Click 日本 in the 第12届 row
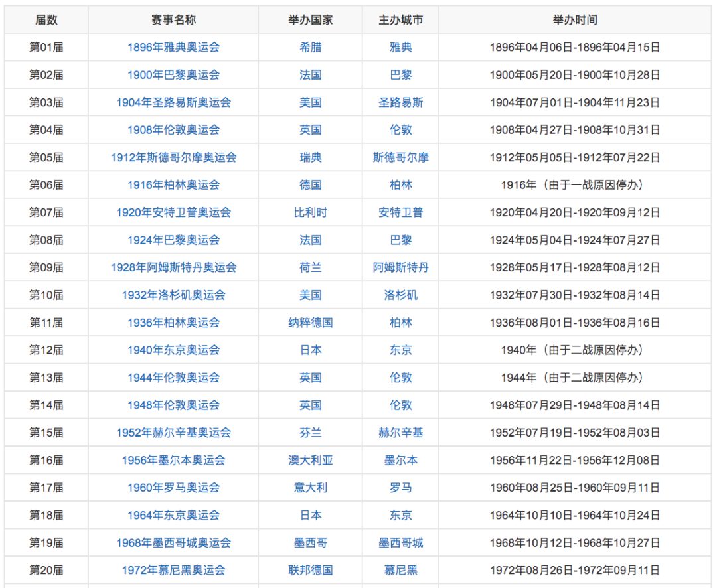This screenshot has width=717, height=588. [311, 350]
